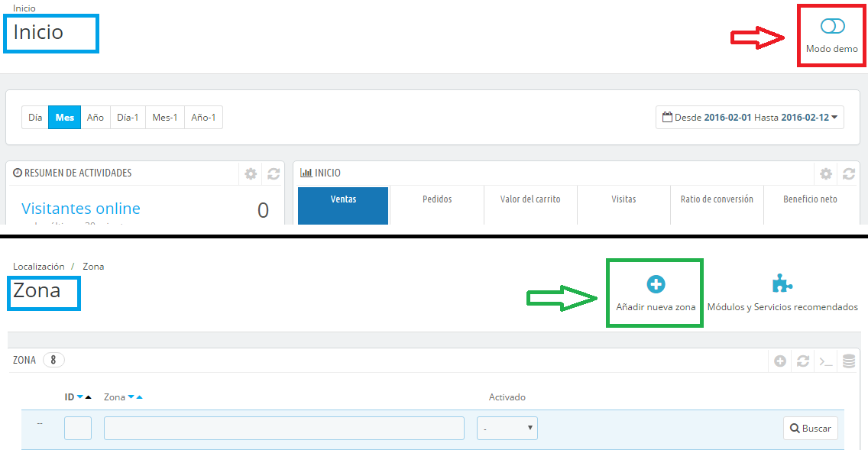The width and height of the screenshot is (868, 450).
Task: Open settings gear in the Inicio chart panel
Action: pos(826,173)
